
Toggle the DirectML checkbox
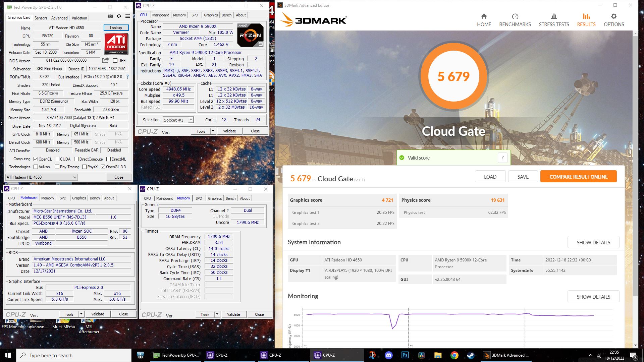point(108,159)
